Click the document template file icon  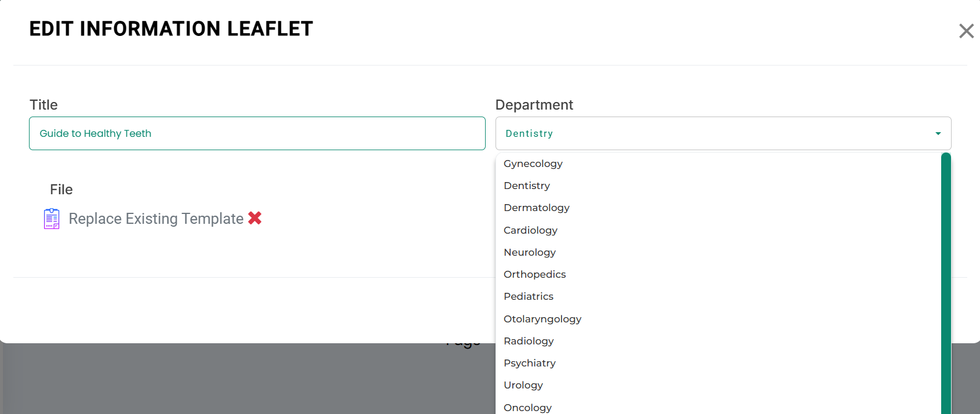click(52, 219)
